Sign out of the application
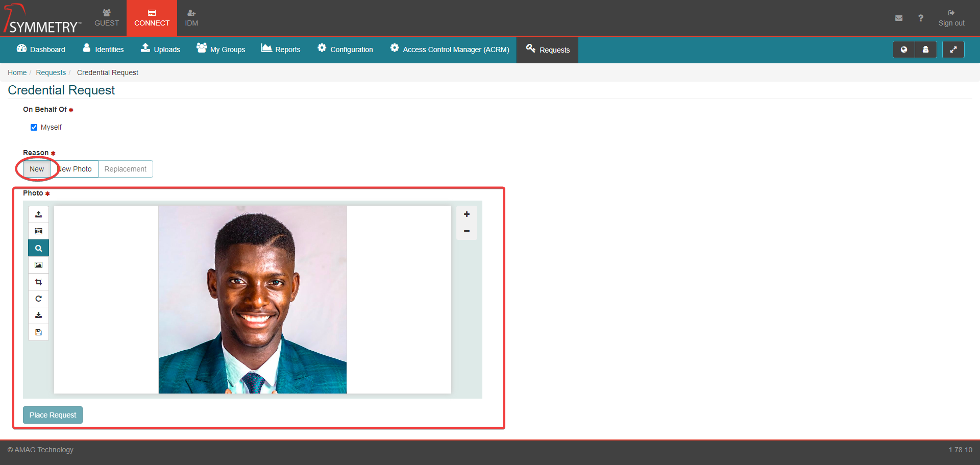The width and height of the screenshot is (980, 465). tap(951, 18)
